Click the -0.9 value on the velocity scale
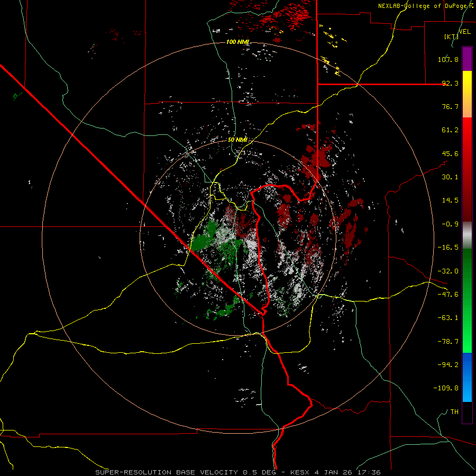 (450, 224)
